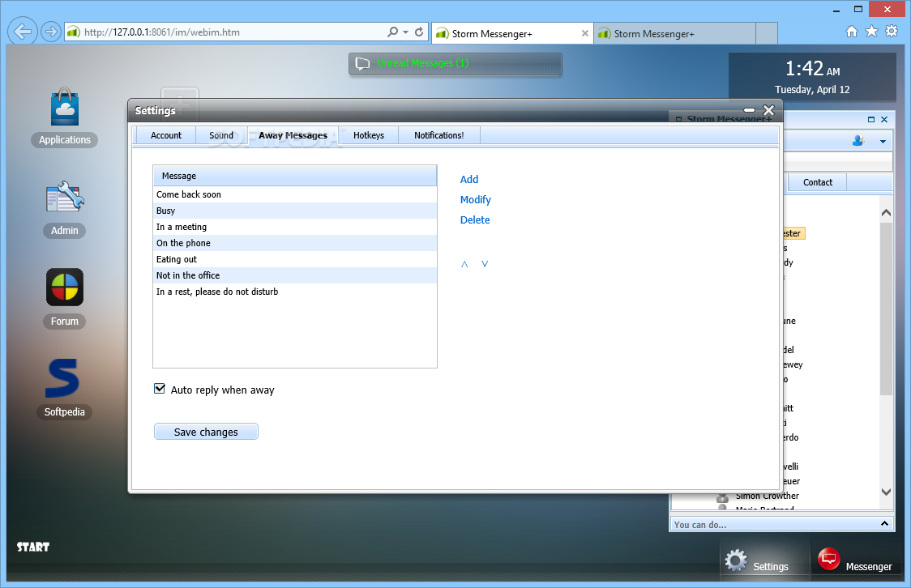Select the Away Messages tab
911x588 pixels.
293,135
